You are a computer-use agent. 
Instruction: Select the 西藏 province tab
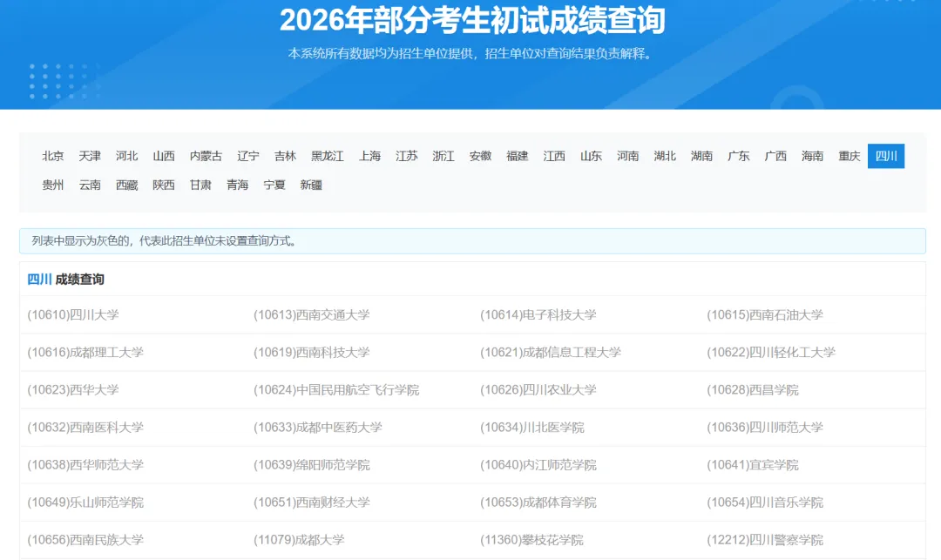coord(126,185)
